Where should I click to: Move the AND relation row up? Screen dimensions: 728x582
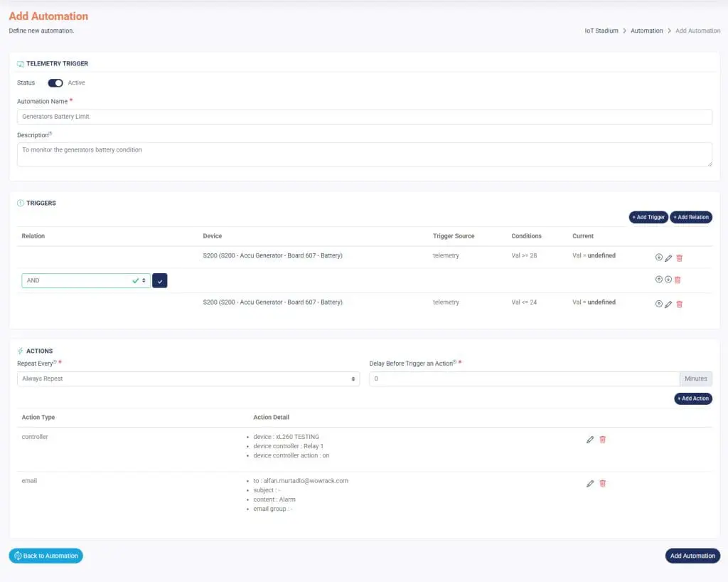pyautogui.click(x=658, y=280)
